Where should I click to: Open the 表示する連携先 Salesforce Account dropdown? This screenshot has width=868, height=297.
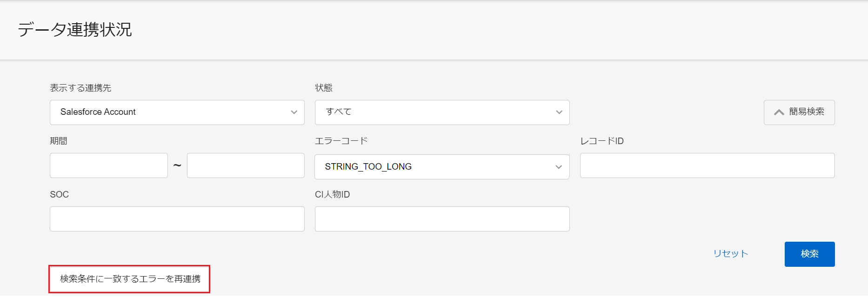pyautogui.click(x=177, y=112)
